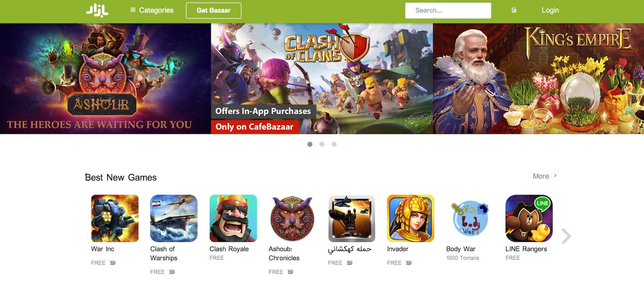Open the Invader game icon
Screen dimensions: 644x285
click(411, 218)
